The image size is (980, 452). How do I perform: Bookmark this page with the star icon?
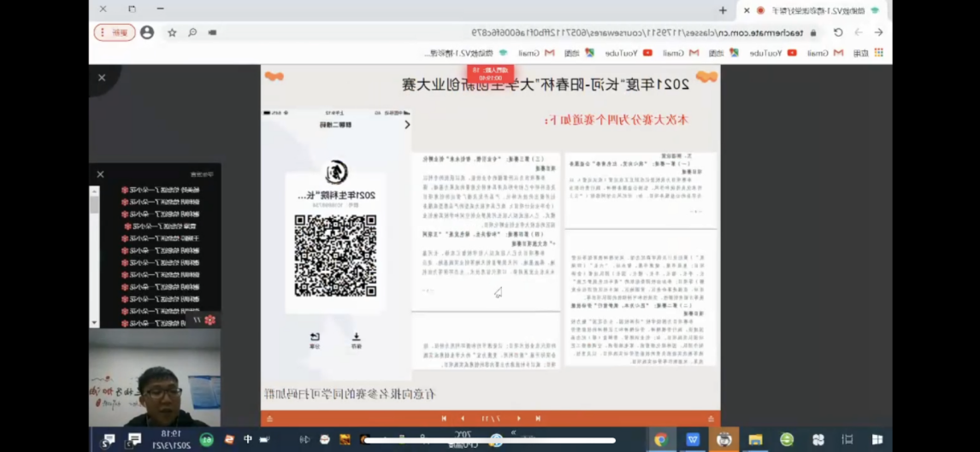coord(172,32)
